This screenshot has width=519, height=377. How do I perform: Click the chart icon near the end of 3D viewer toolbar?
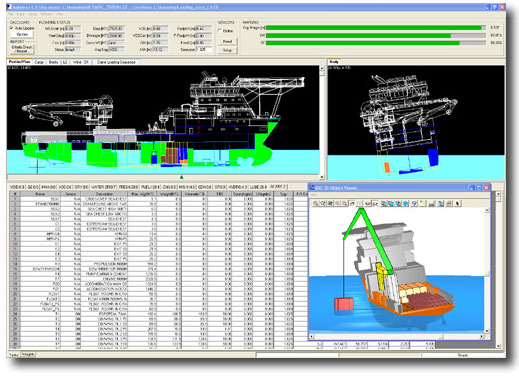pyautogui.click(x=432, y=203)
